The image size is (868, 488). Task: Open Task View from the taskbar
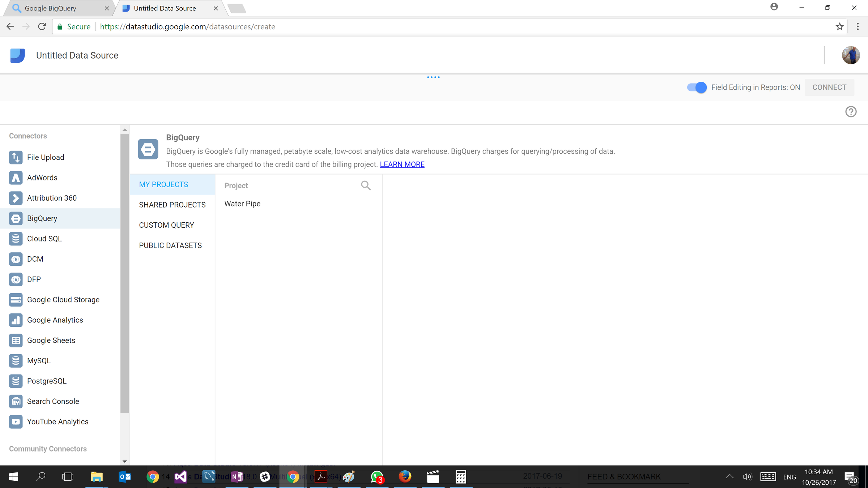(x=68, y=477)
